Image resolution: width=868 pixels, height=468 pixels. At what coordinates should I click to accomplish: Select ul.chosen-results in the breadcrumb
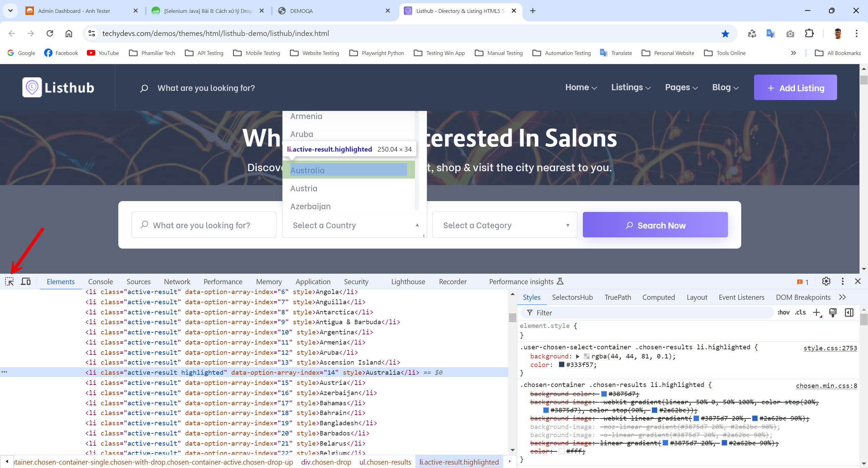tap(385, 462)
